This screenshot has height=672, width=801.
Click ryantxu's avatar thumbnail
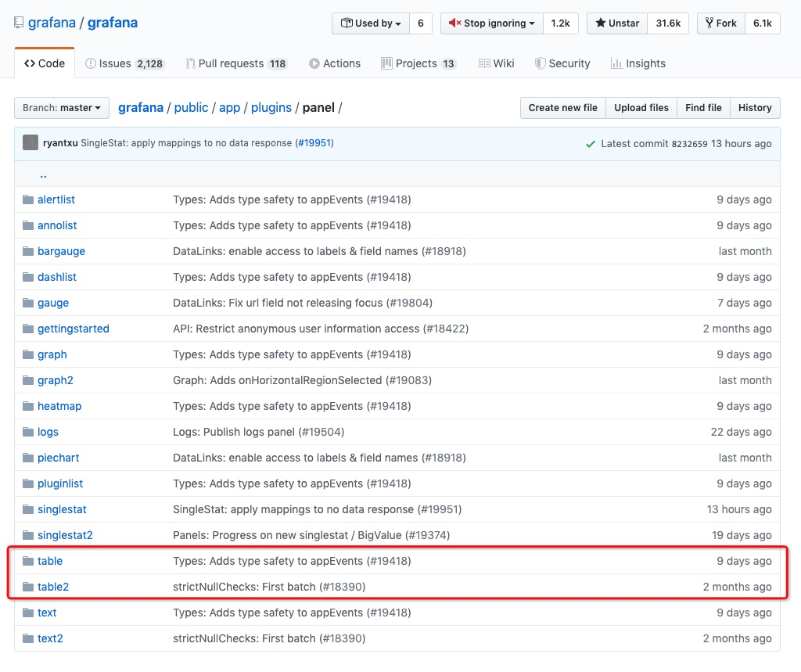pos(31,142)
